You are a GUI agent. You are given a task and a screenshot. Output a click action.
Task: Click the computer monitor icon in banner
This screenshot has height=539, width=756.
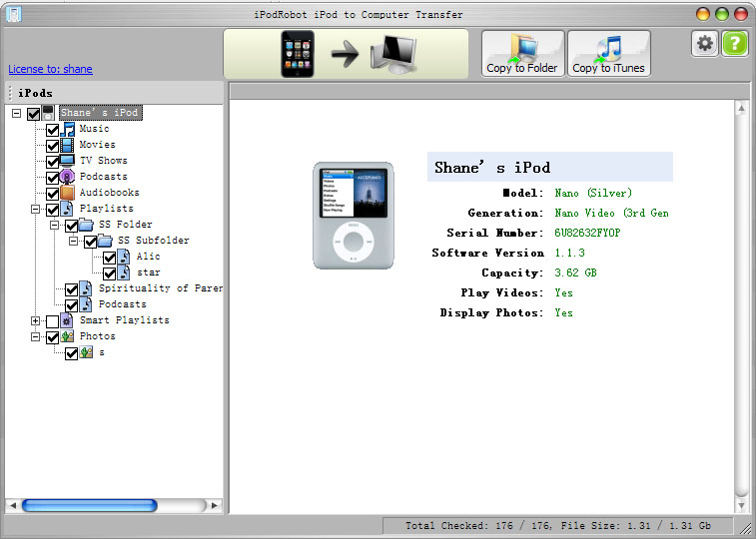(x=392, y=55)
